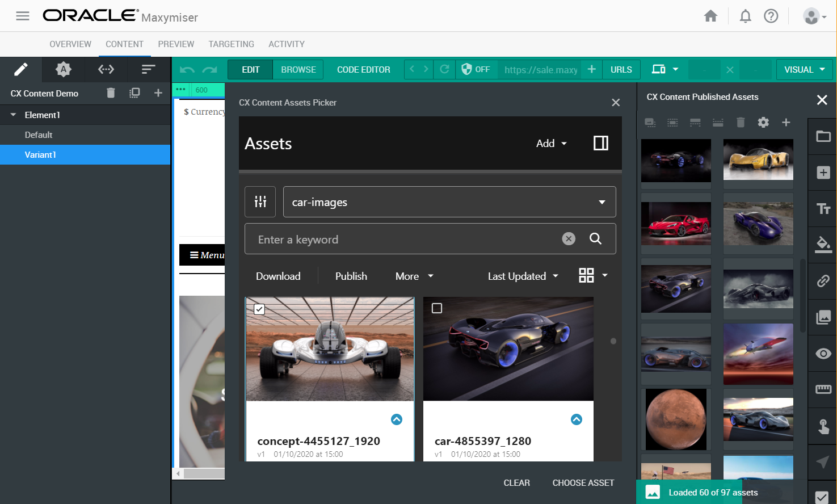The height and width of the screenshot is (504, 837).
Task: Click Publish in assets toolbar
Action: point(351,276)
